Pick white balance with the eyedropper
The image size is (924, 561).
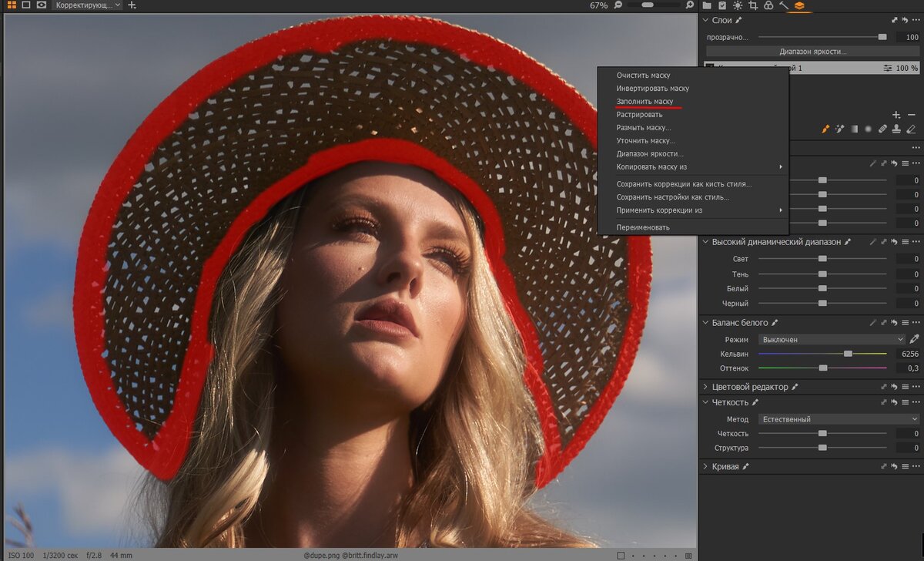tap(914, 339)
